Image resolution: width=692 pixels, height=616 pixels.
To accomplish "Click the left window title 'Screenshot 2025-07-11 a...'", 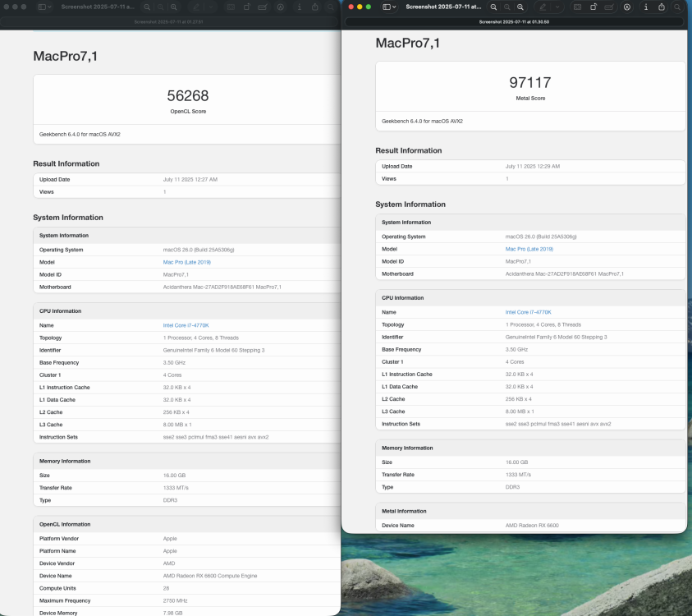I will click(98, 7).
